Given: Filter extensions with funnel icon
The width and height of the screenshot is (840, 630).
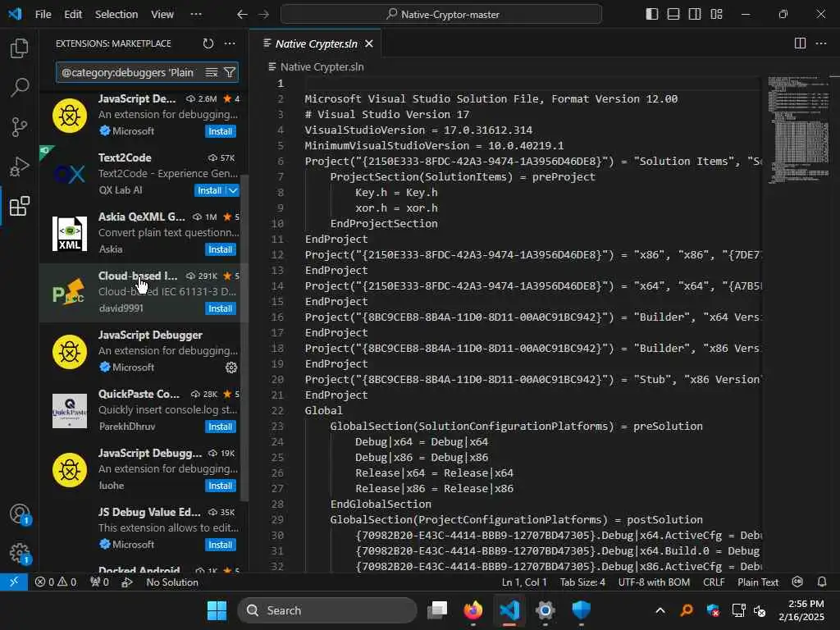Looking at the screenshot, I should point(230,72).
